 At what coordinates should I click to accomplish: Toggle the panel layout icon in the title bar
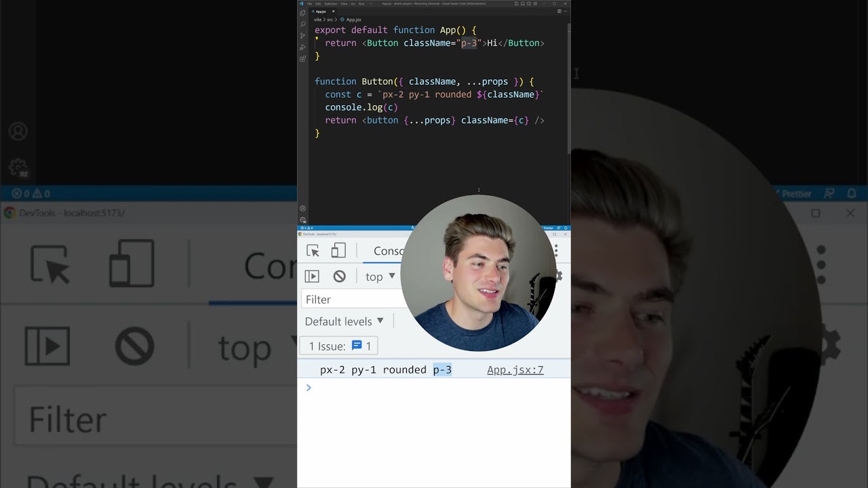coord(523,3)
